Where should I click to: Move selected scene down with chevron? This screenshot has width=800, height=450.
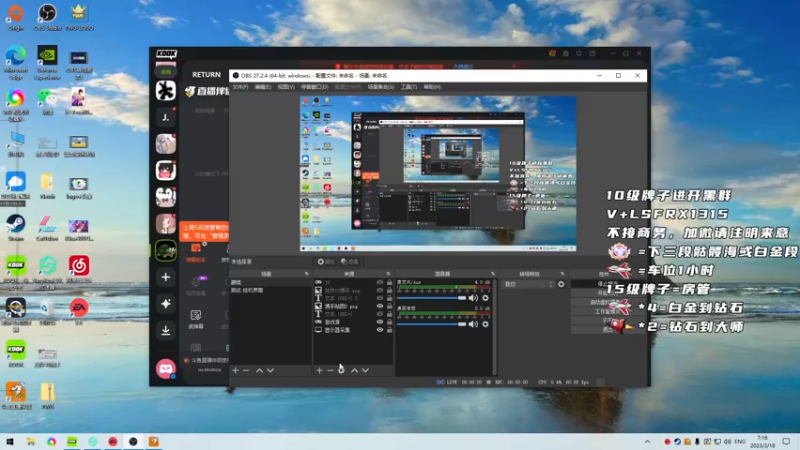coord(270,370)
